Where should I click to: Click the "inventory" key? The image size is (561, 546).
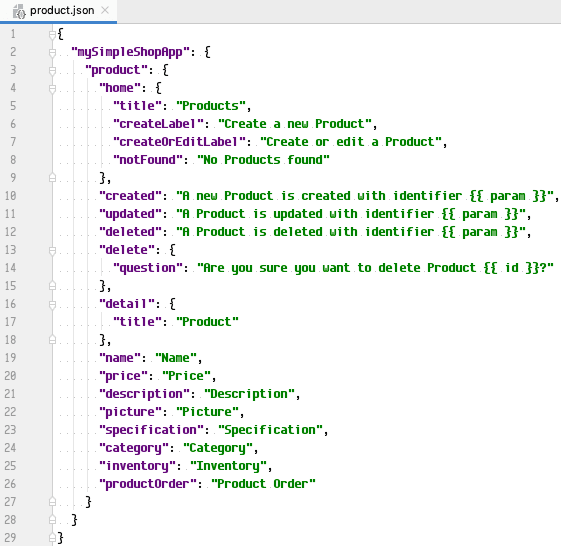coord(137,466)
